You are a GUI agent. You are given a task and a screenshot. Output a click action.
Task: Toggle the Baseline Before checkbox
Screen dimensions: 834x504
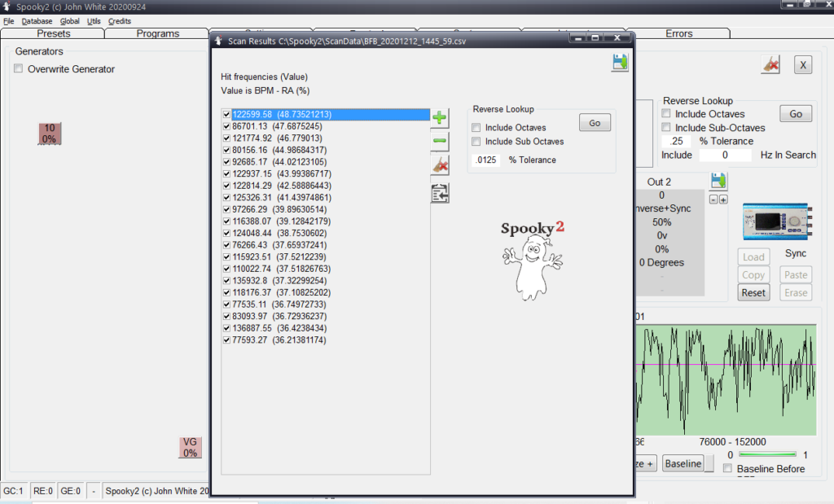727,469
